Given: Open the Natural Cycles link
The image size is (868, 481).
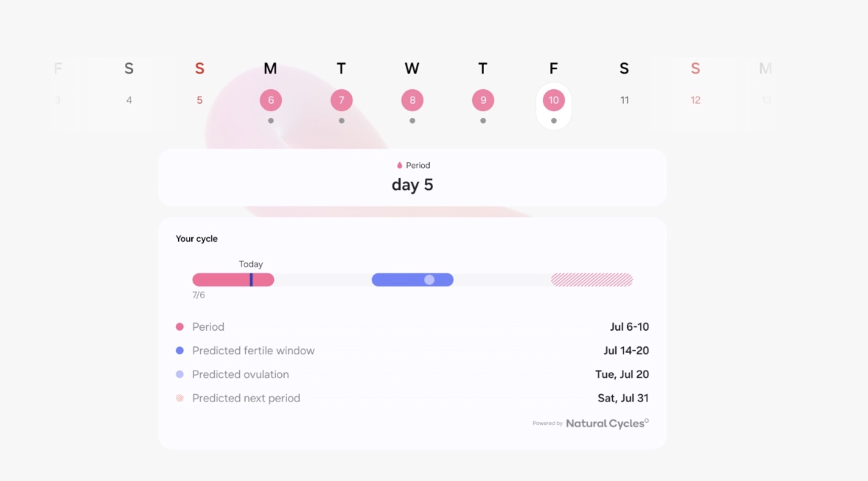Looking at the screenshot, I should pos(607,423).
